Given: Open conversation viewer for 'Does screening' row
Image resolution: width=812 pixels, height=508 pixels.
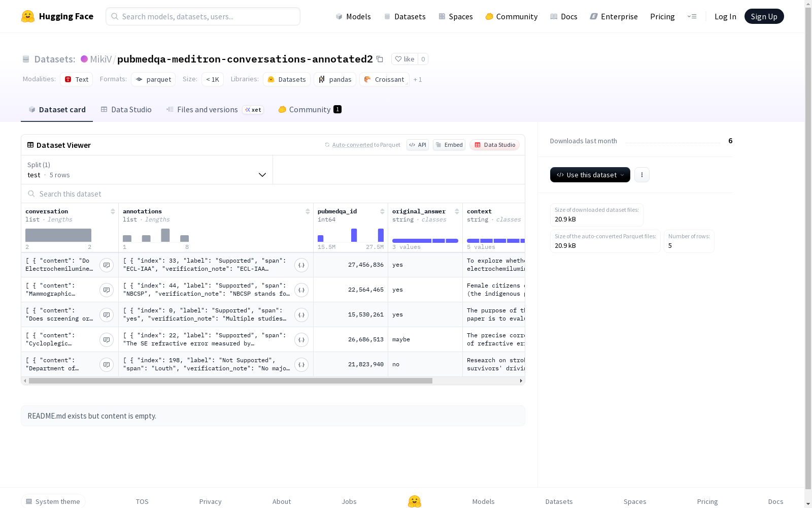Looking at the screenshot, I should 107,315.
